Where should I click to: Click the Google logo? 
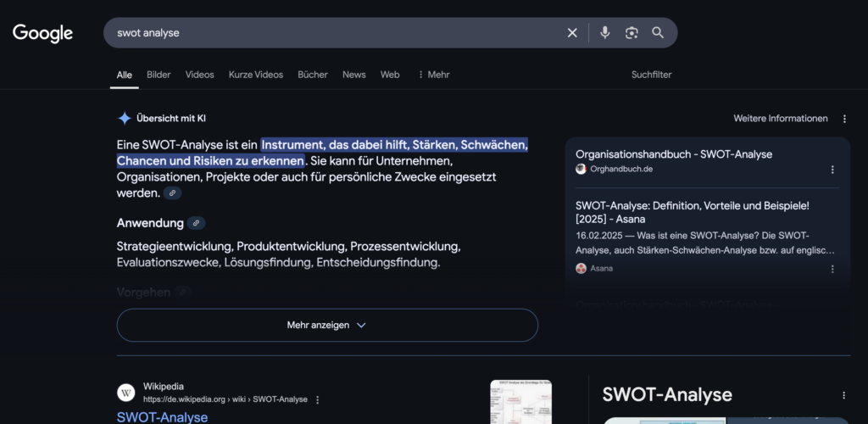pos(42,33)
